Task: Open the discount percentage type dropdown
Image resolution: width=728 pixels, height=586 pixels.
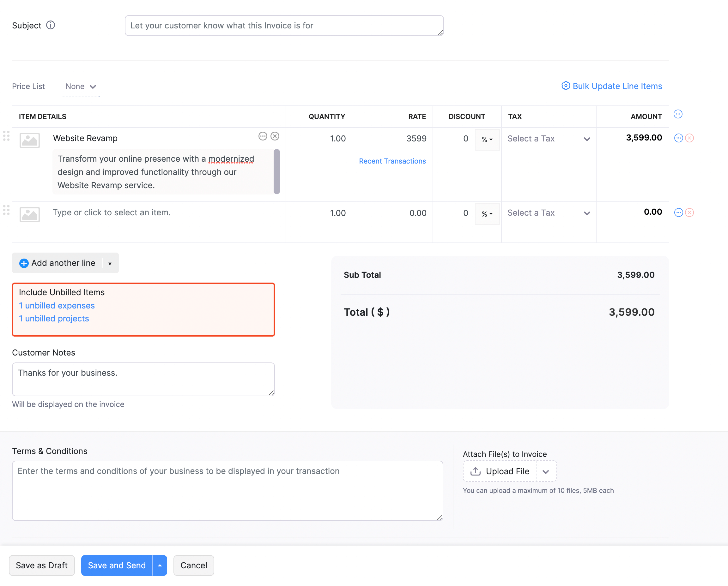Action: (487, 140)
